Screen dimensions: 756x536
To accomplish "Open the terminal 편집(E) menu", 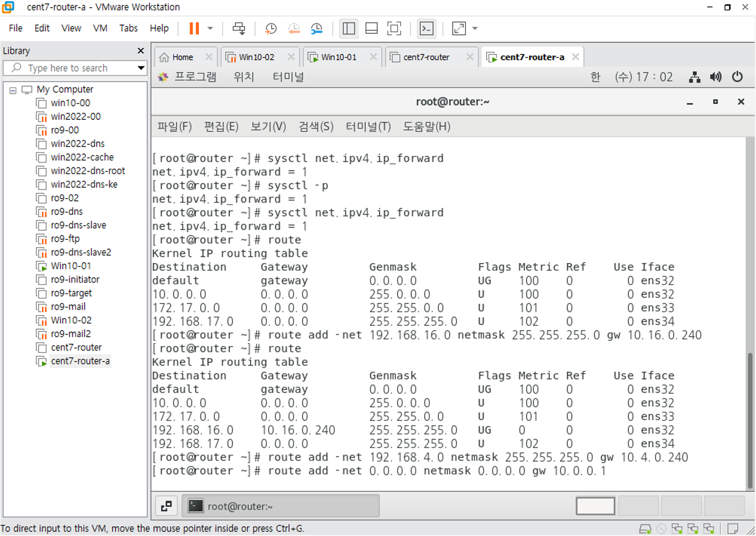I will tap(221, 127).
